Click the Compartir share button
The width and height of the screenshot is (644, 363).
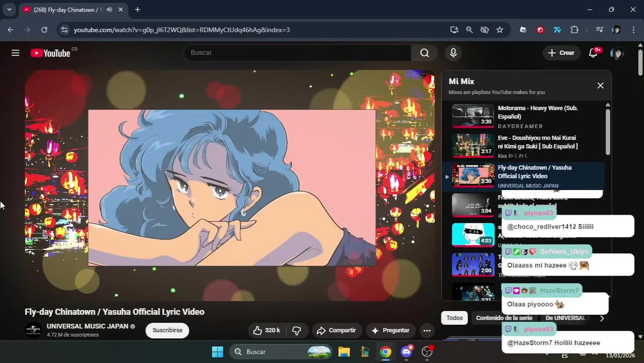pos(337,330)
